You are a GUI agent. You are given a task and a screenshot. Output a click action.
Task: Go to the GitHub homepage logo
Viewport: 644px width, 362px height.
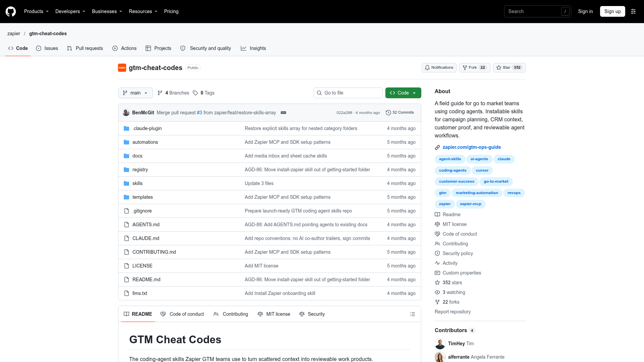tap(11, 11)
